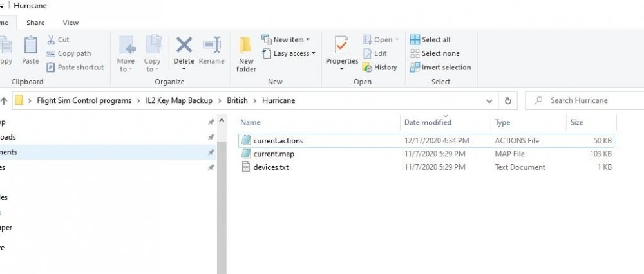Click the 50 KB size cell
This screenshot has width=644, height=274.
(x=603, y=141)
